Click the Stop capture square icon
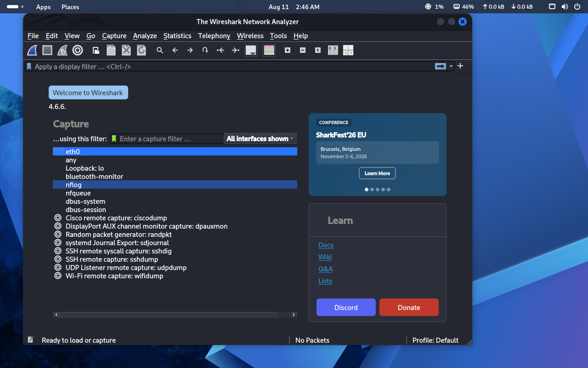The height and width of the screenshot is (368, 588). (47, 50)
